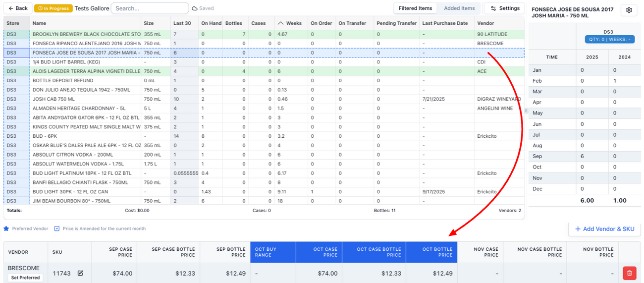This screenshot has width=644, height=283.
Task: Click the cloud Saved status icon
Action: [195, 8]
